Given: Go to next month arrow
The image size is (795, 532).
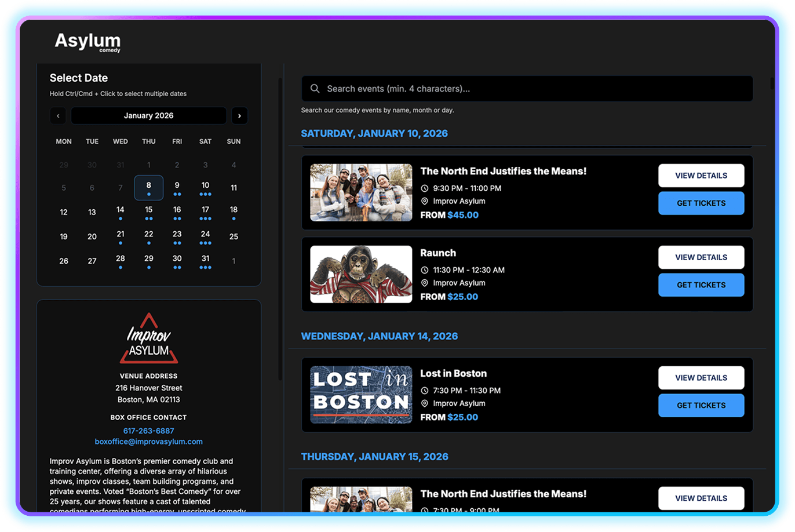Looking at the screenshot, I should tap(239, 115).
